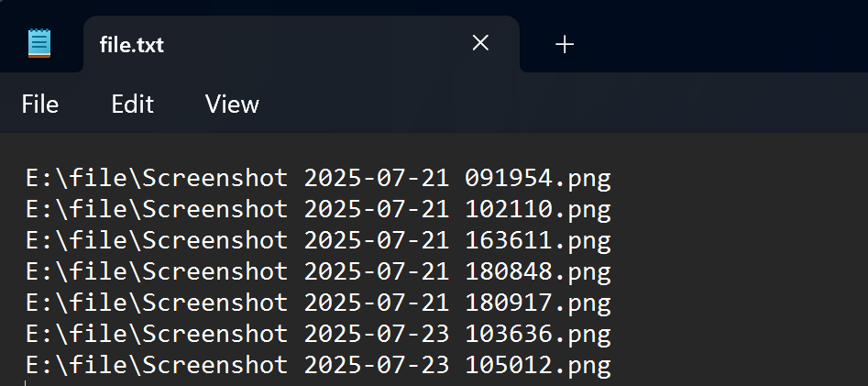
Task: Click the word Screenshot on the first line
Action: click(214, 178)
